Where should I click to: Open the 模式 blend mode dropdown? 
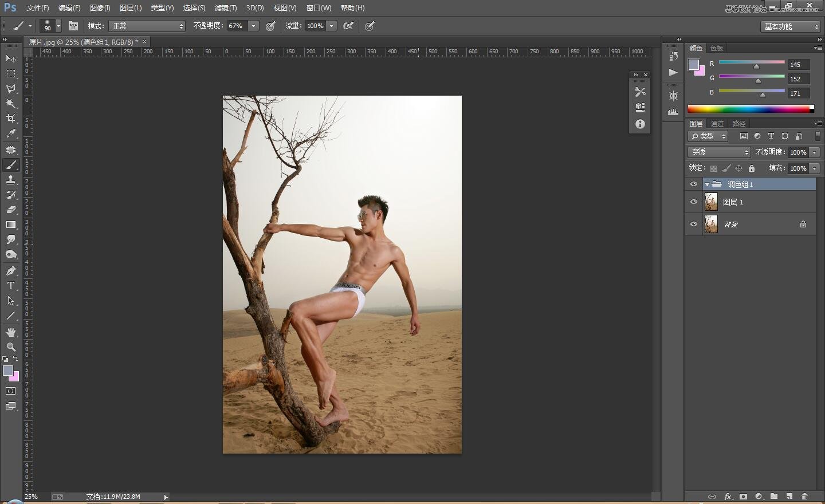(x=147, y=26)
